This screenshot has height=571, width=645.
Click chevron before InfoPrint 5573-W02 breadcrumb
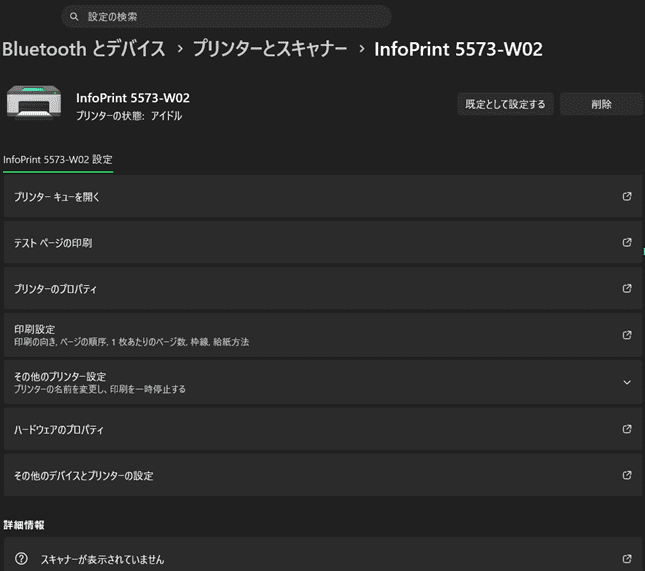[362, 49]
